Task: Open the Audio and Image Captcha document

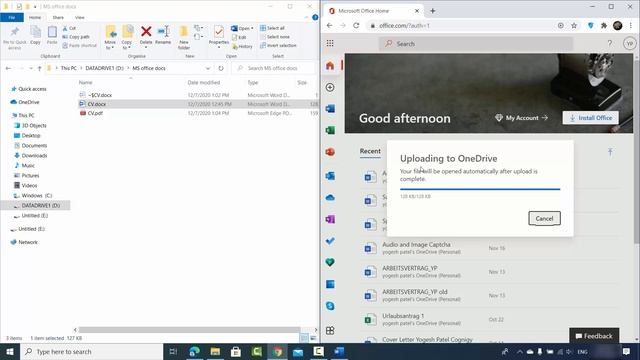Action: (416, 245)
